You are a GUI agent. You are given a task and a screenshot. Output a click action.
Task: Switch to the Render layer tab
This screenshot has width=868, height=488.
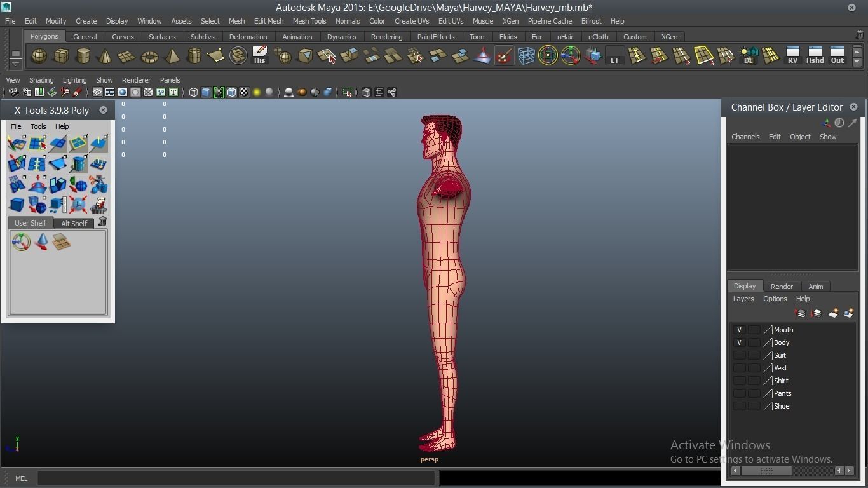[x=782, y=287]
